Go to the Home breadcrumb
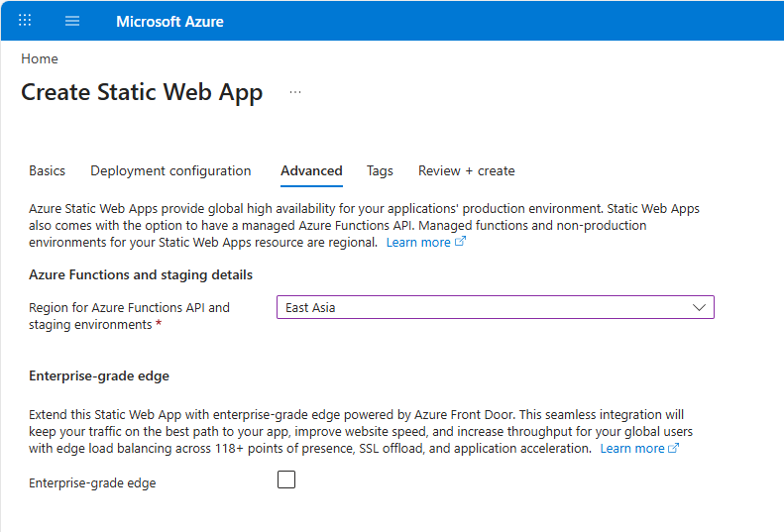 tap(40, 59)
